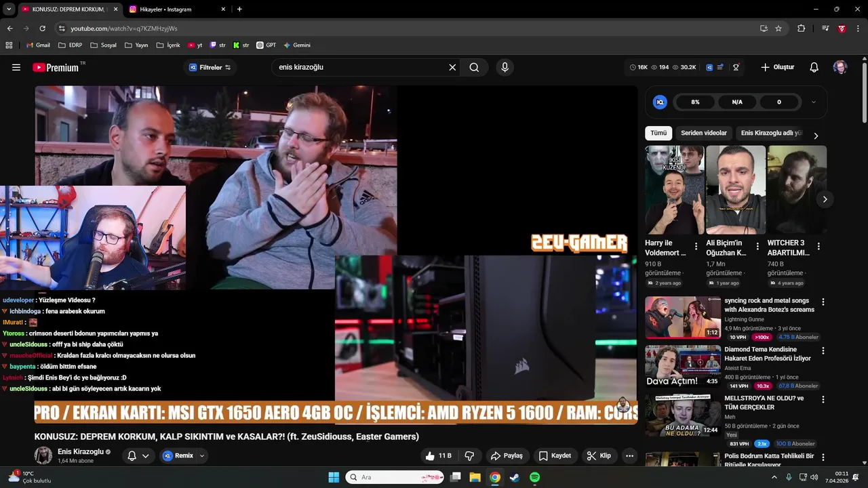
Task: Open options for MELLSTROY'A NE OLDU video
Action: [x=823, y=400]
